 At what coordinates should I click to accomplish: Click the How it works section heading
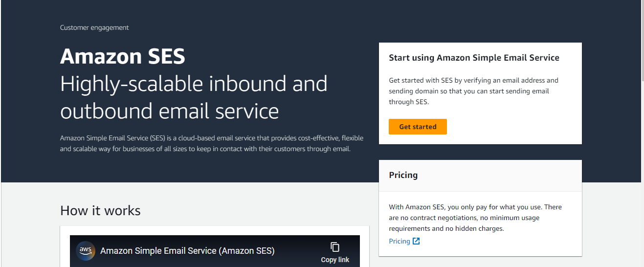pyautogui.click(x=100, y=211)
